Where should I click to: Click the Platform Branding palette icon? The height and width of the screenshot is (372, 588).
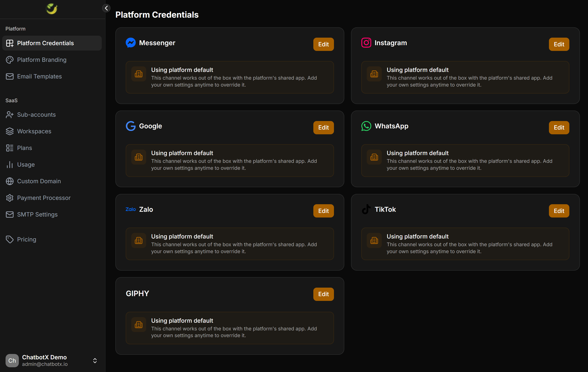coord(10,60)
